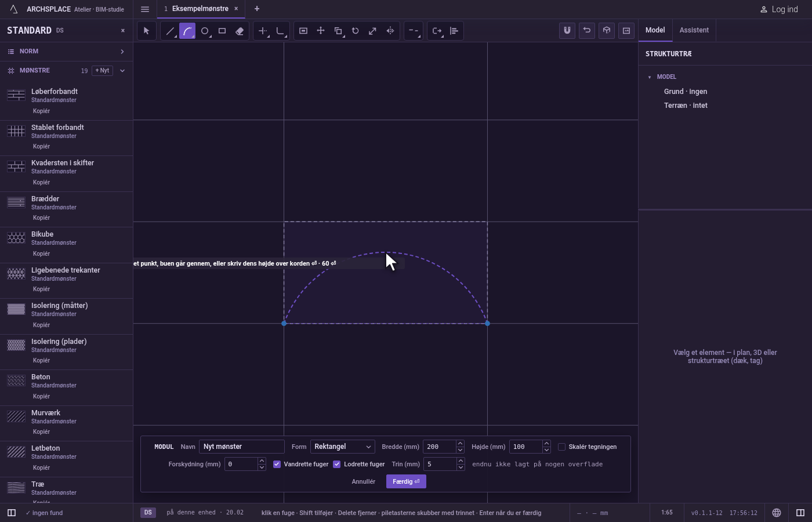The image size is (812, 522).
Task: Uncheck the Vandrette fuger checkbox
Action: (x=277, y=464)
